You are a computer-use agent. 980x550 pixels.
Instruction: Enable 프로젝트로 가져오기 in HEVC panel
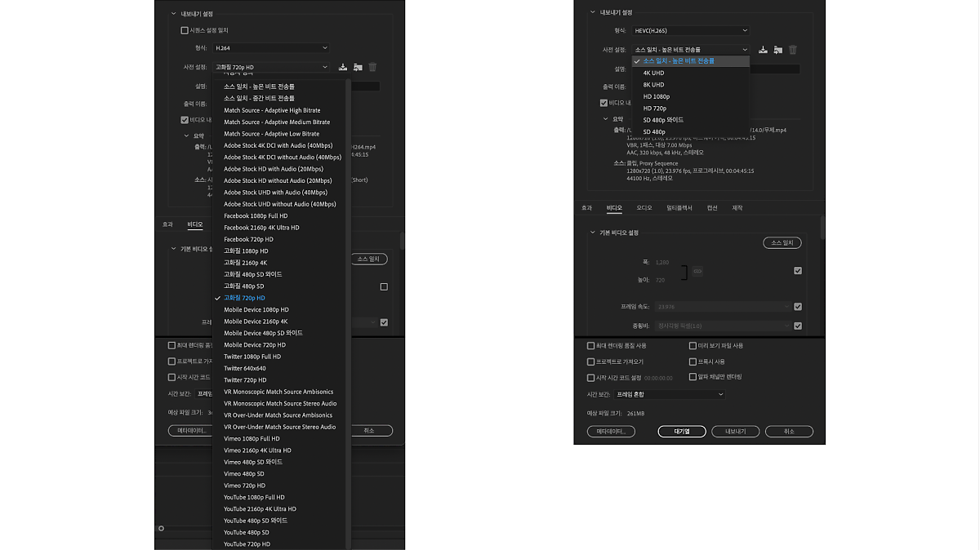pos(590,361)
